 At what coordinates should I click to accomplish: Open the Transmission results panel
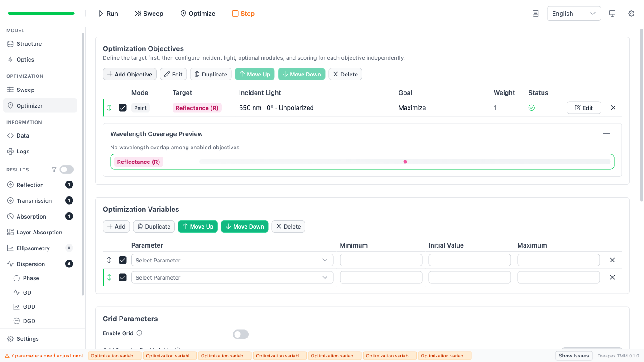(34, 200)
